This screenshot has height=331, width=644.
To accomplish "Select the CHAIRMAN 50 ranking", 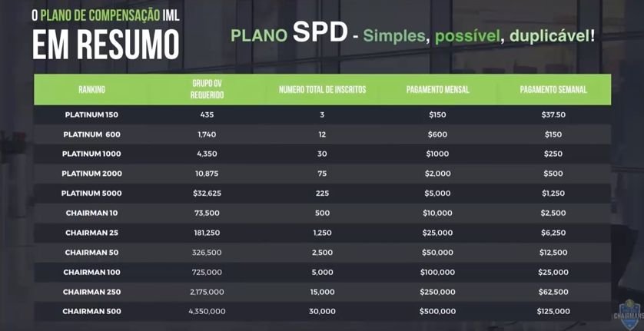I will pos(91,253).
